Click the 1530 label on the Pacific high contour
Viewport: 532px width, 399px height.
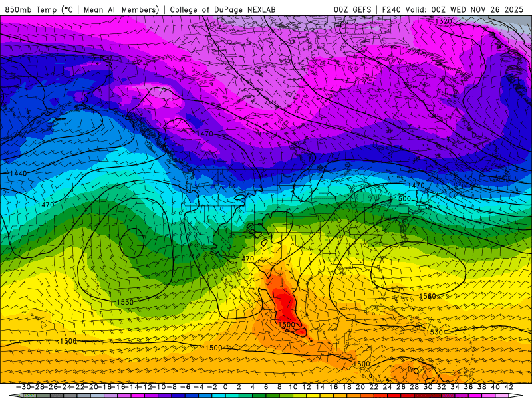tap(125, 302)
